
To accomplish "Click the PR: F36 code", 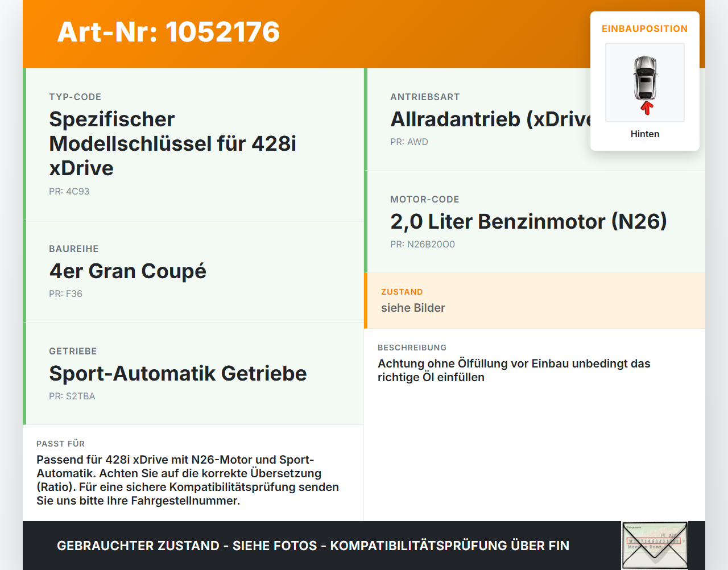I will tap(65, 294).
